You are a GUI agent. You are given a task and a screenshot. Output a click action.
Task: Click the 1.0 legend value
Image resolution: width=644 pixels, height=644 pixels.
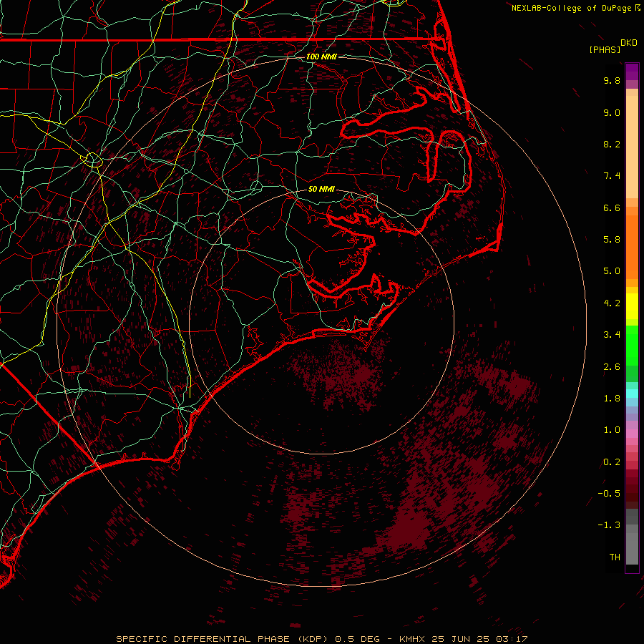point(612,430)
